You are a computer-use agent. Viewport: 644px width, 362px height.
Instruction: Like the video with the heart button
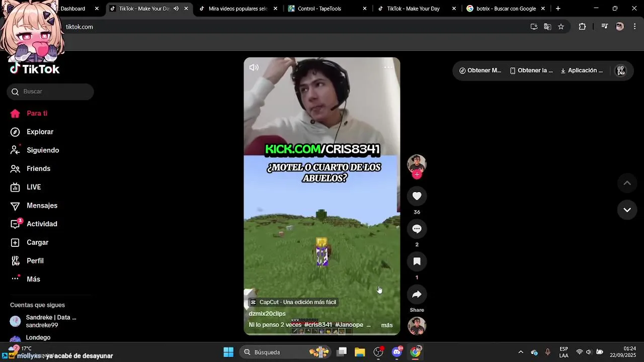(417, 196)
